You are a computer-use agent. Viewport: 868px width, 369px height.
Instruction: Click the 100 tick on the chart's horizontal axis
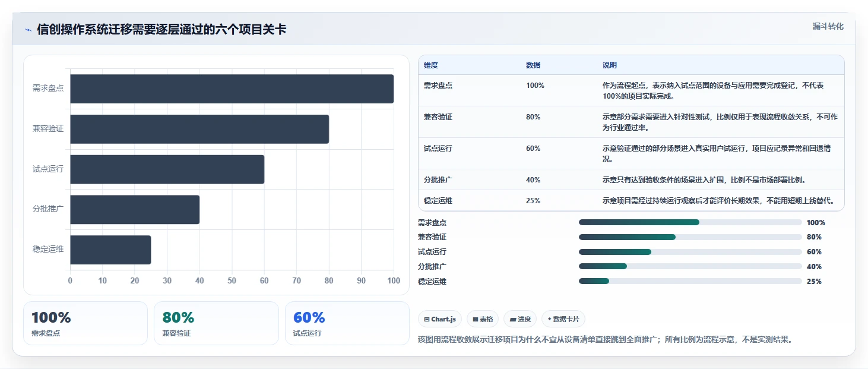pyautogui.click(x=393, y=280)
